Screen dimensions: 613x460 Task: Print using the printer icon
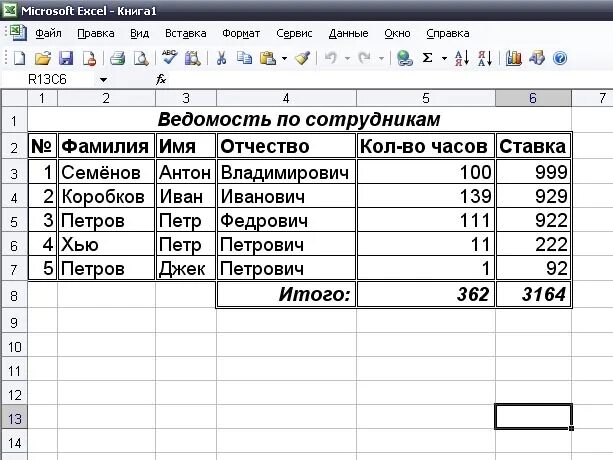point(117,59)
